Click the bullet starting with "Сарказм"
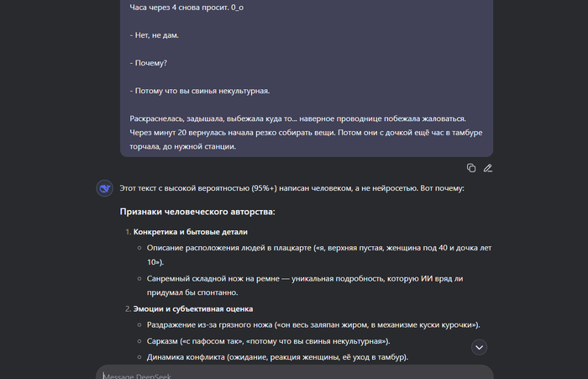This screenshot has height=379, width=588. (x=268, y=341)
